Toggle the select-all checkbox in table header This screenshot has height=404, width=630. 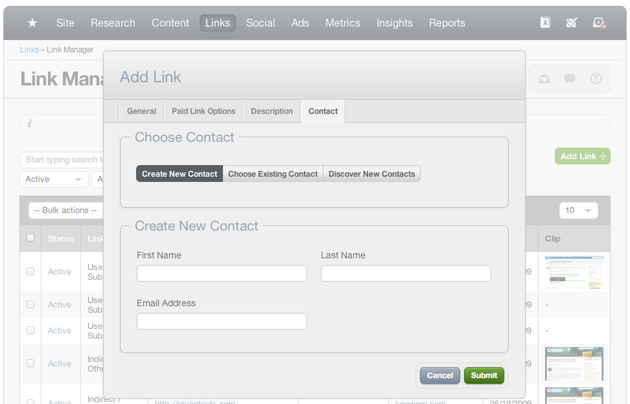tap(31, 238)
